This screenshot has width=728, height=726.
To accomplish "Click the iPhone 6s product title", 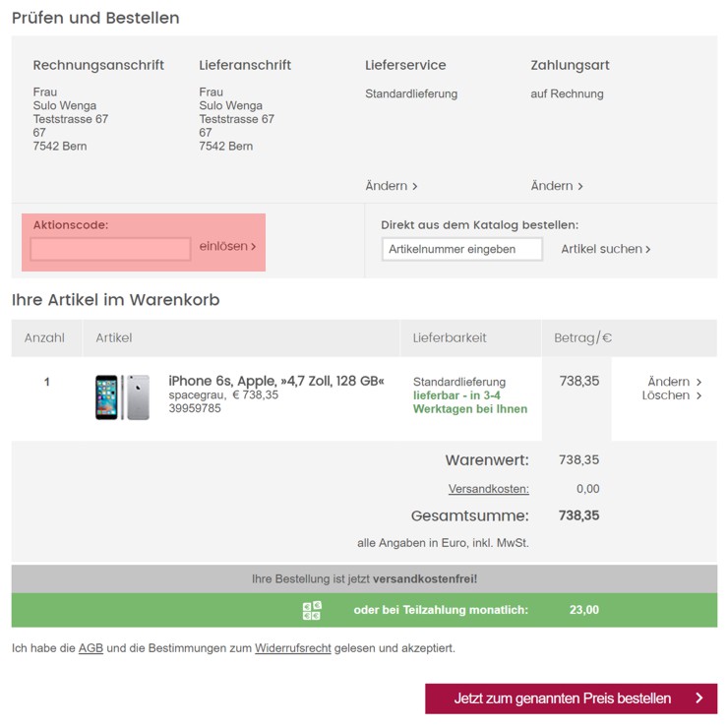I will pos(275,381).
